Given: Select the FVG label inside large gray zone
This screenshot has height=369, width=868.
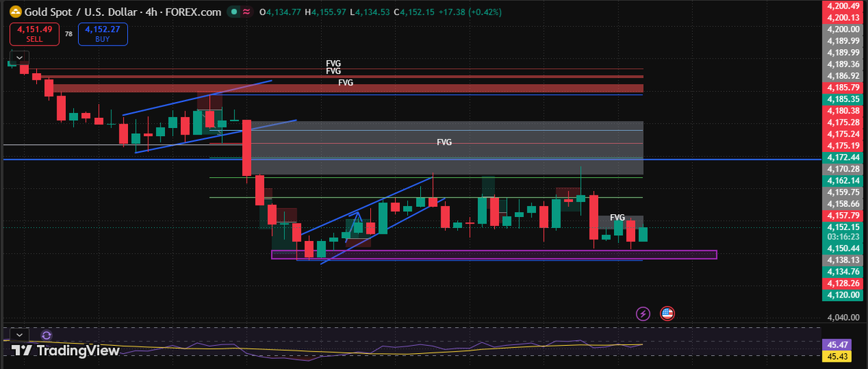Looking at the screenshot, I should tap(444, 143).
